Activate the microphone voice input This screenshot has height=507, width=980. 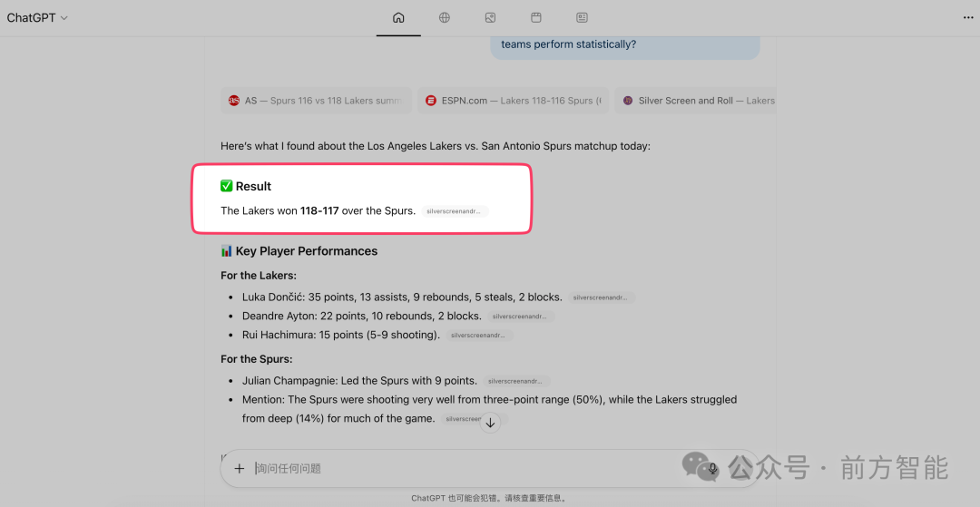(713, 469)
